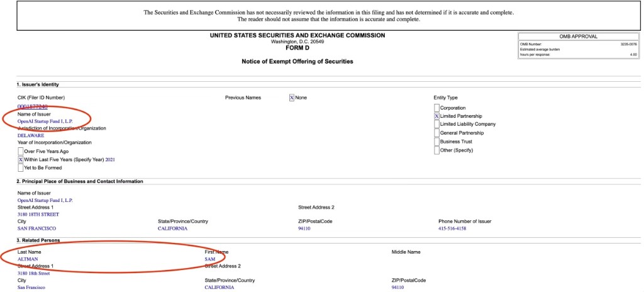Click the issuer name under Principal Place of Business

[45, 200]
